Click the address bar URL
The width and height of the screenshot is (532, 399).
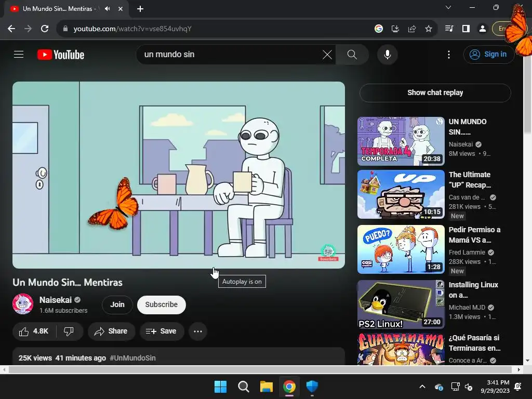(x=132, y=29)
